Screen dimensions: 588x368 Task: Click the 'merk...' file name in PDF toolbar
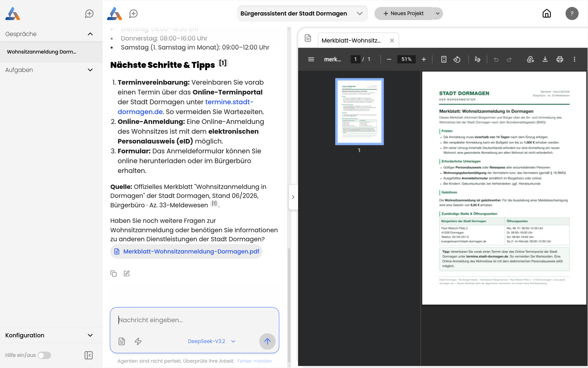pyautogui.click(x=333, y=59)
